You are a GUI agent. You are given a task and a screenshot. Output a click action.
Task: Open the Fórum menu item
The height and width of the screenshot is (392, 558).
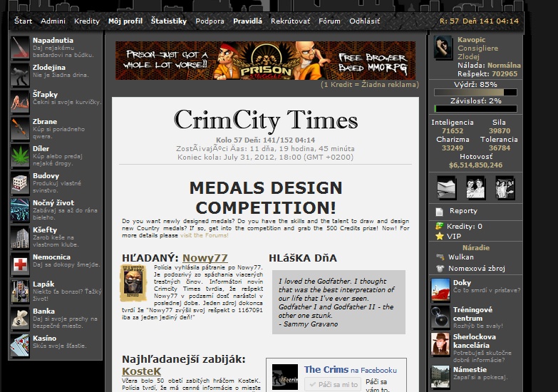329,21
